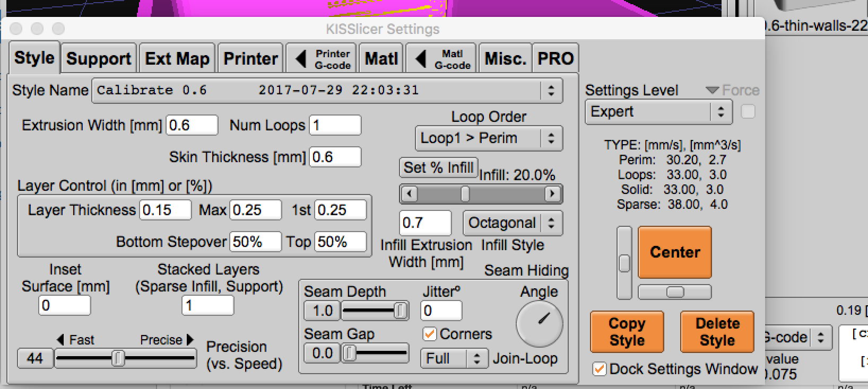Switch to the Matl tab
The width and height of the screenshot is (868, 389).
tap(381, 58)
